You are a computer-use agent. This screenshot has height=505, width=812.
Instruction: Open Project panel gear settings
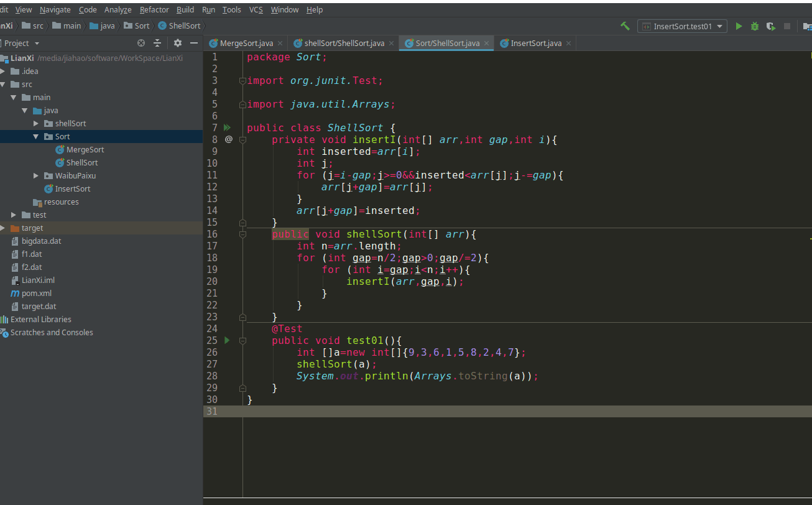pyautogui.click(x=178, y=43)
